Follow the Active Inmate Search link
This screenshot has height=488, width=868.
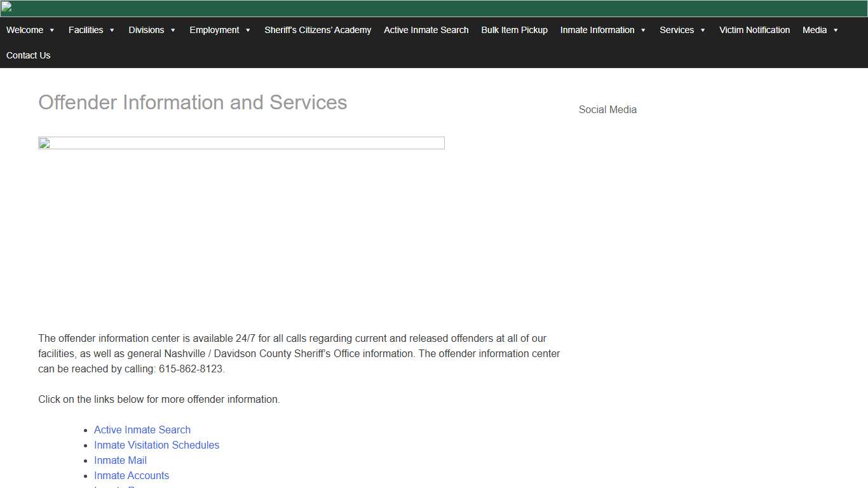point(142,430)
